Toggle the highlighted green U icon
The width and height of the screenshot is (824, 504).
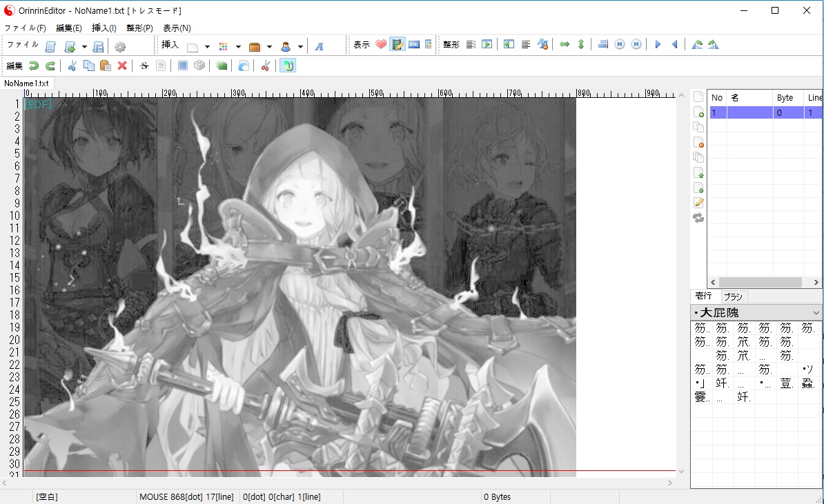tap(288, 65)
